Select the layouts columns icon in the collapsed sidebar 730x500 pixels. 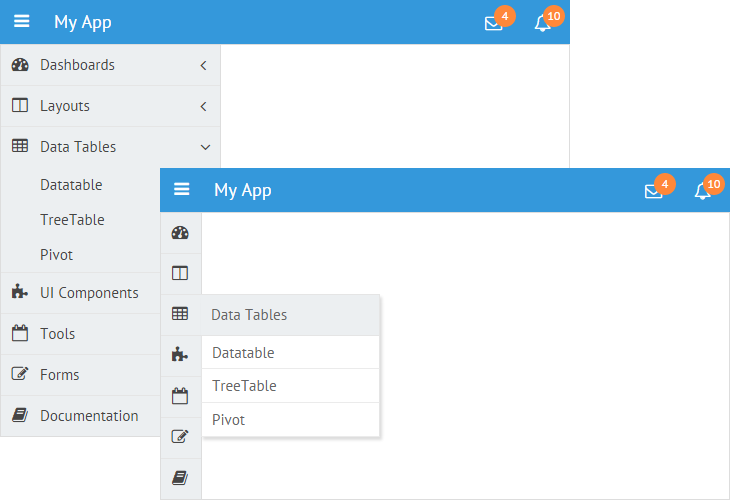click(180, 273)
